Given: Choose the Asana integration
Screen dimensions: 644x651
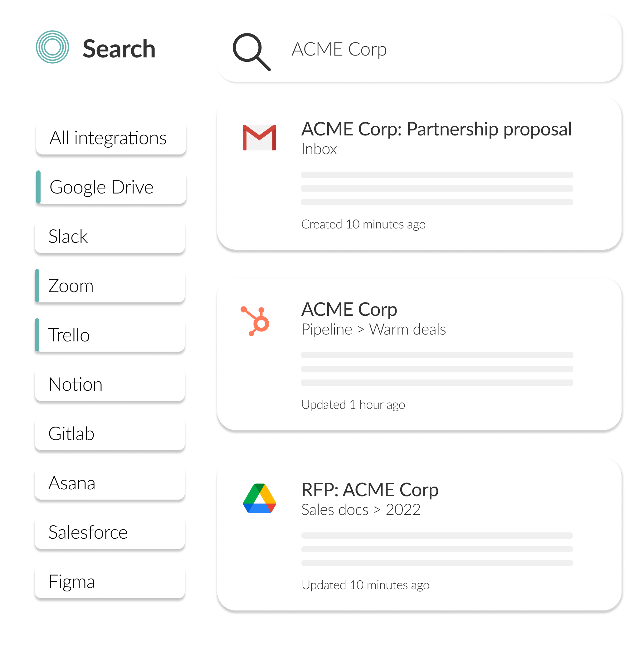Looking at the screenshot, I should point(110,483).
